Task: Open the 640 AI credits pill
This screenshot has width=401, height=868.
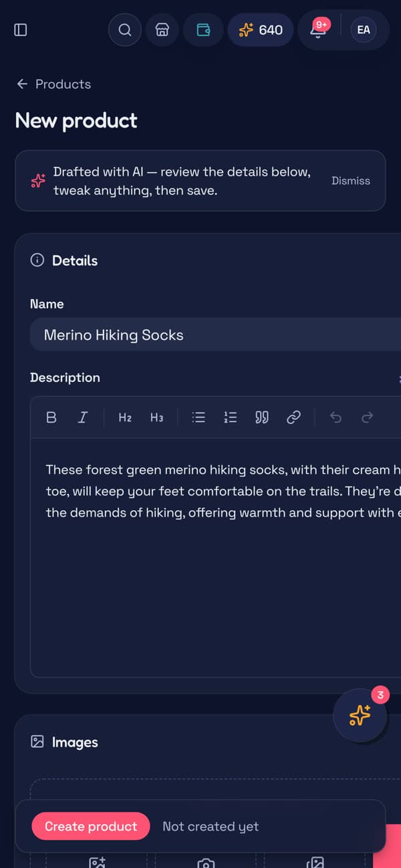Action: coord(261,30)
